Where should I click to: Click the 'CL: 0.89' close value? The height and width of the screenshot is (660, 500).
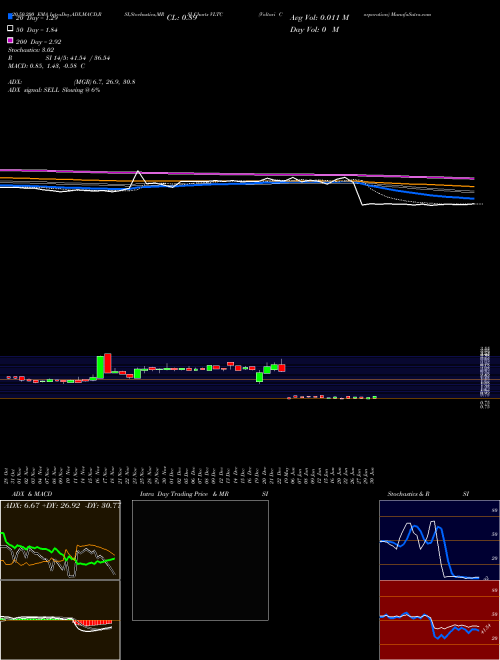pos(181,18)
